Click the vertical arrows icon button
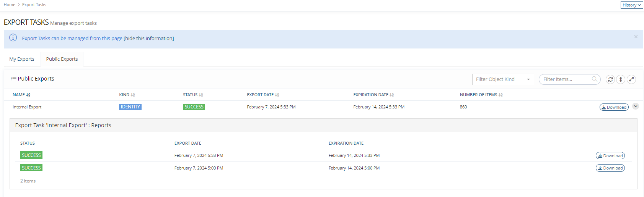Image resolution: width=644 pixels, height=197 pixels. [621, 79]
